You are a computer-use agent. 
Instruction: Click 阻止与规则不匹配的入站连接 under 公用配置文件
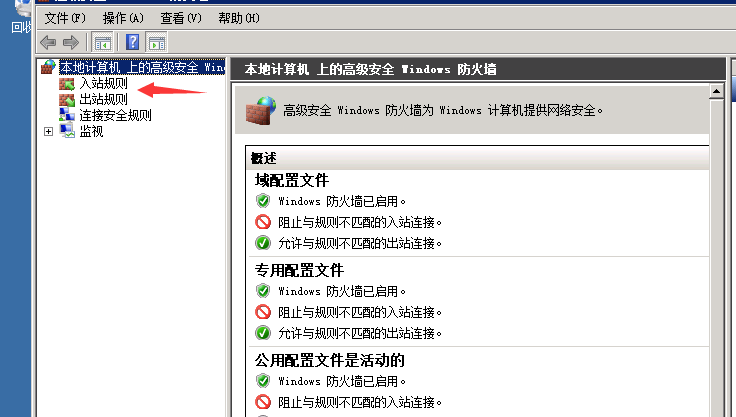(360, 402)
